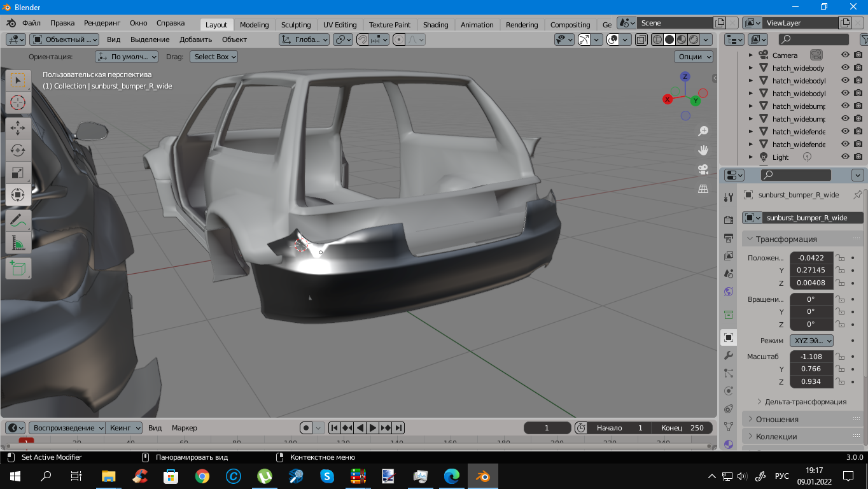Choose the Rotate tool
Viewport: 868px width, 489px height.
[18, 150]
